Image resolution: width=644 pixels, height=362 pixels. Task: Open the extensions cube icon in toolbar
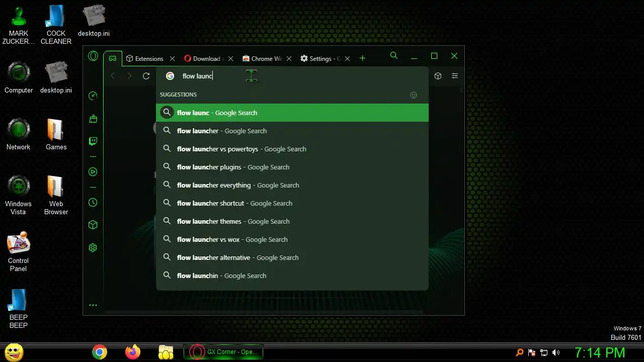pos(438,76)
